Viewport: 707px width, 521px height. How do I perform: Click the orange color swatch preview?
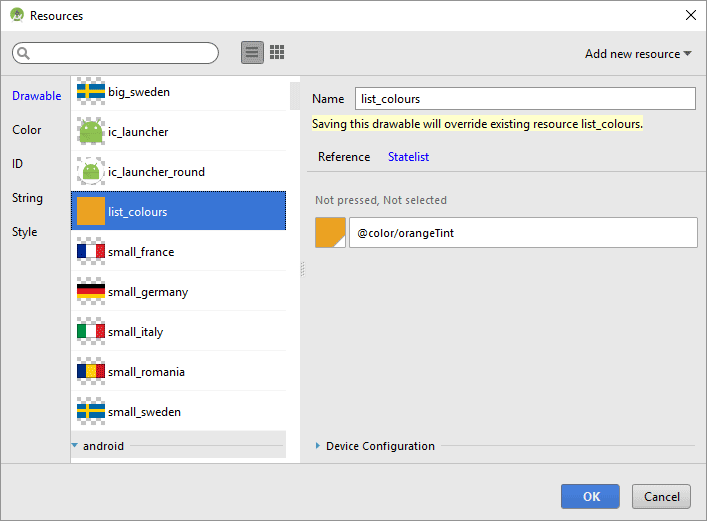330,232
